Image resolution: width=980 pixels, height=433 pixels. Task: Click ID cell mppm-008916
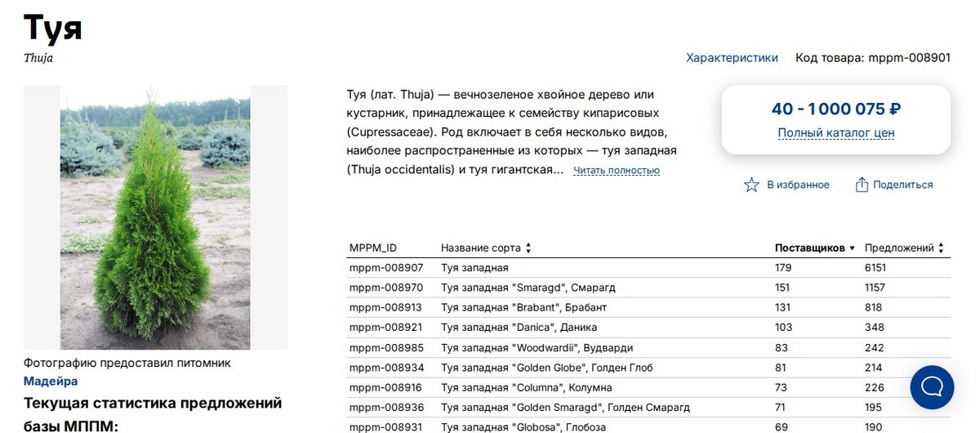pyautogui.click(x=386, y=388)
